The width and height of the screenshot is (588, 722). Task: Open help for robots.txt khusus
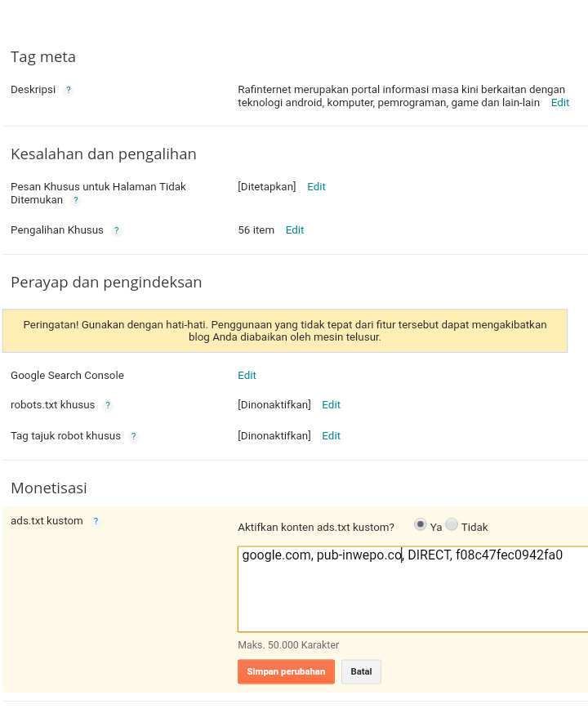(x=108, y=405)
